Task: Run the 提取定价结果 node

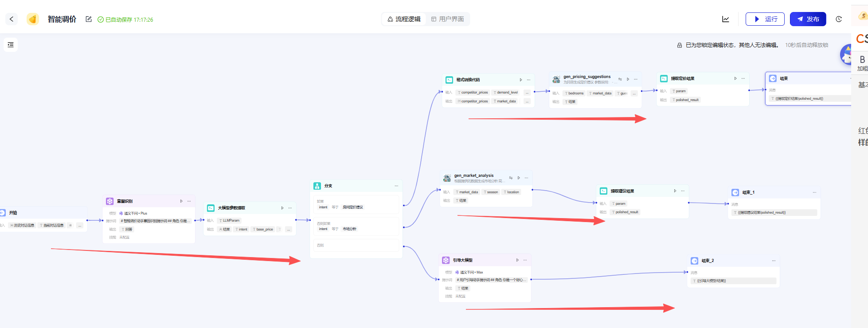Action: 735,78
